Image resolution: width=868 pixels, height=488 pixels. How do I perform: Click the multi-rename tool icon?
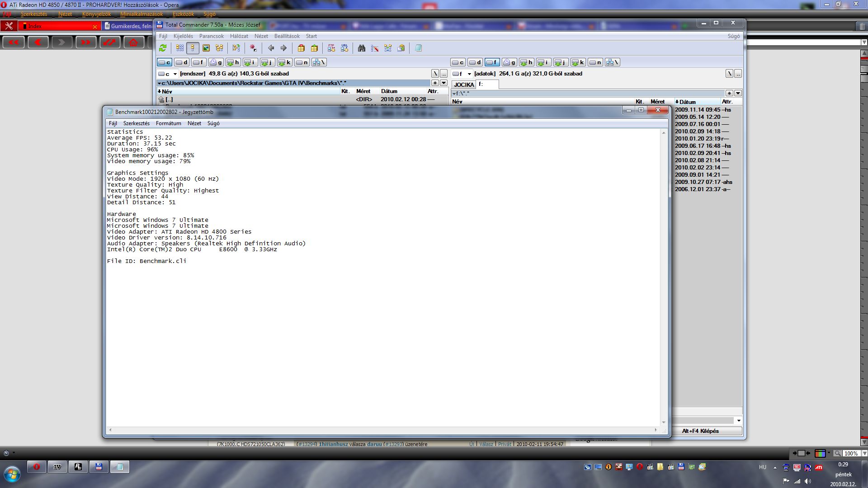coord(374,48)
